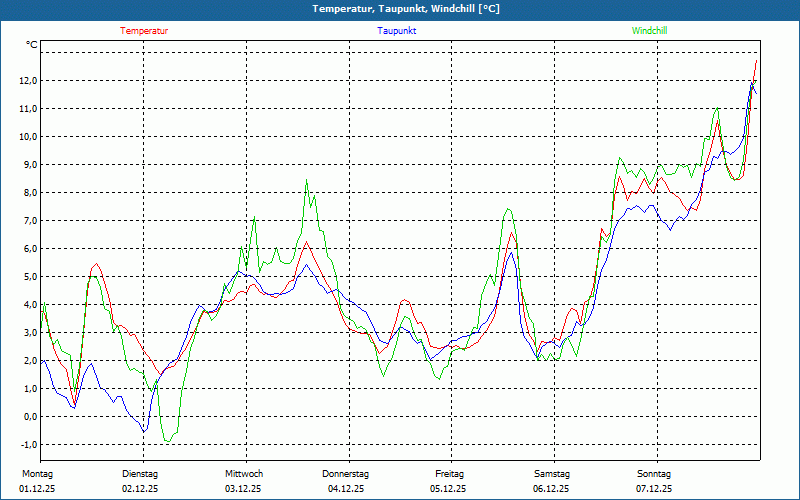Select the -1,0 y-axis value

point(27,445)
